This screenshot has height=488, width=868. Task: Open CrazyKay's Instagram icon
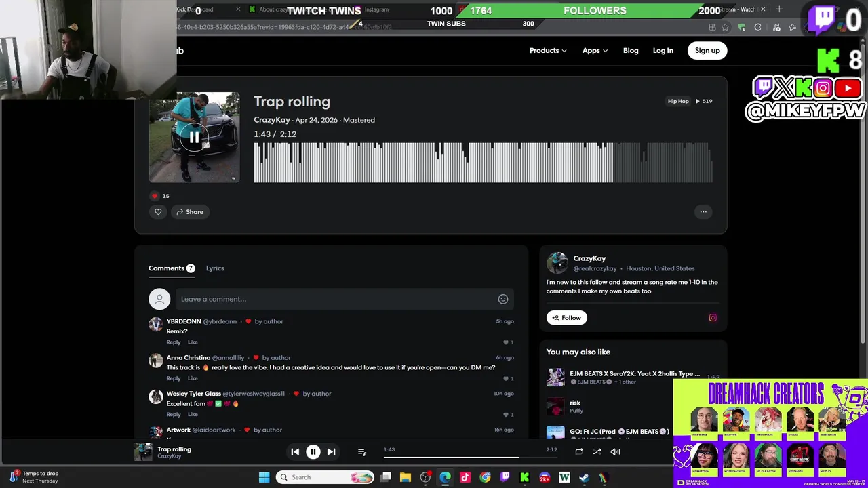713,318
